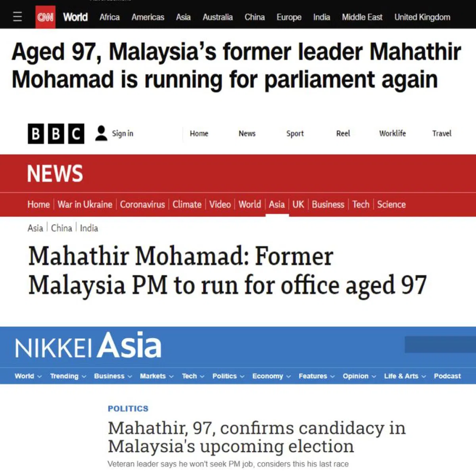Open CNN Mahathir parliament headline

point(236,66)
